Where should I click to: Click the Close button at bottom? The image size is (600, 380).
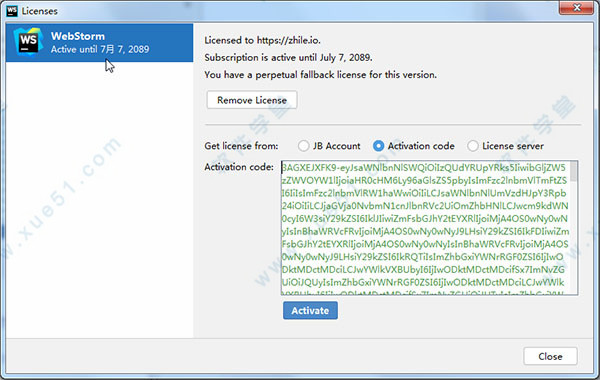(x=550, y=356)
